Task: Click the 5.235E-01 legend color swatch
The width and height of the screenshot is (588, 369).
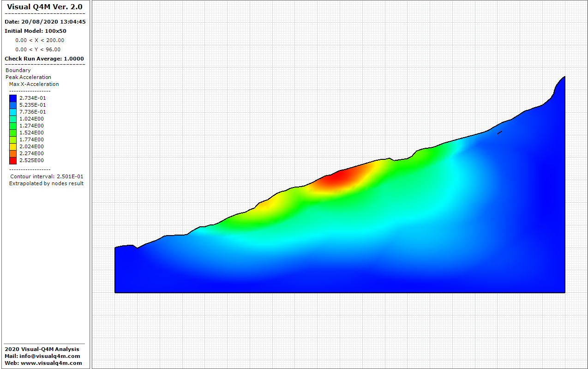Action: coord(13,105)
